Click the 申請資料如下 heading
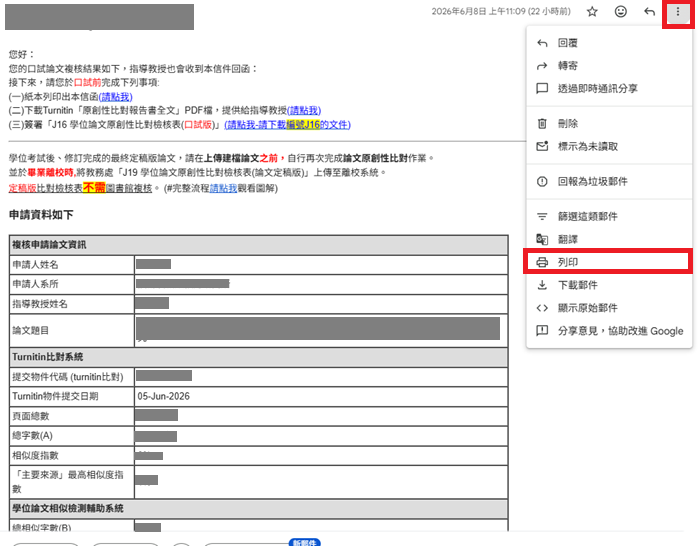This screenshot has height=546, width=698. point(41,215)
